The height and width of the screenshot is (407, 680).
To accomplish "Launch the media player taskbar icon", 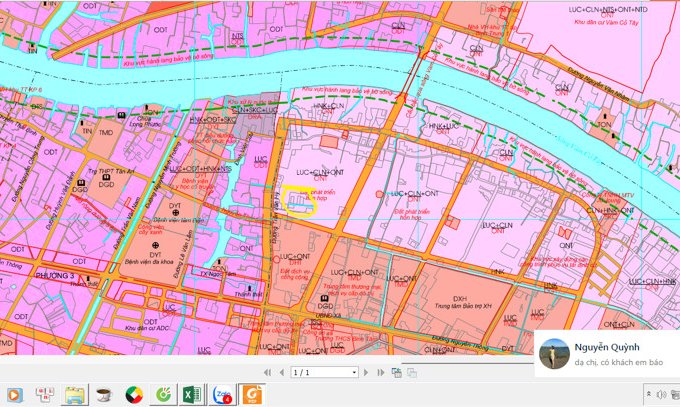I will [x=15, y=393].
